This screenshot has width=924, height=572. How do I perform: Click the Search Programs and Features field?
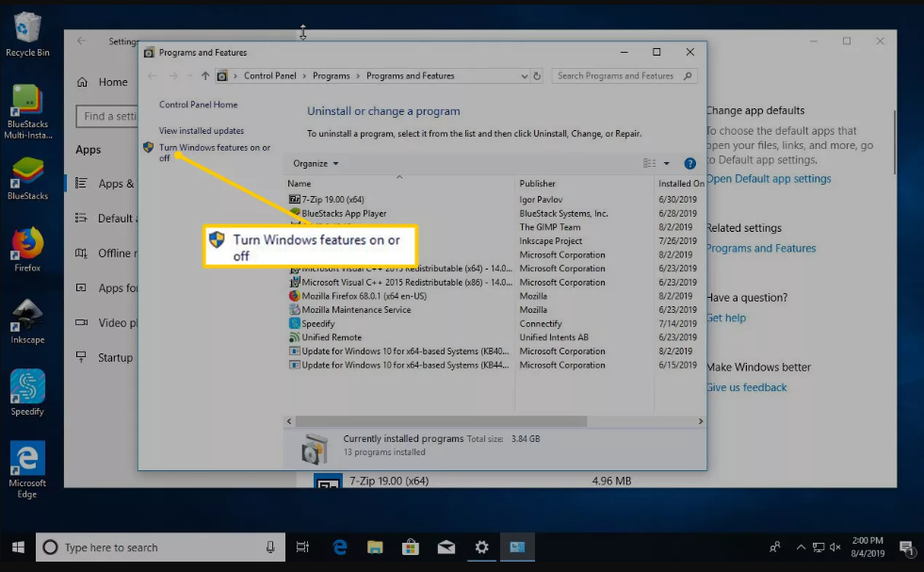(x=624, y=76)
